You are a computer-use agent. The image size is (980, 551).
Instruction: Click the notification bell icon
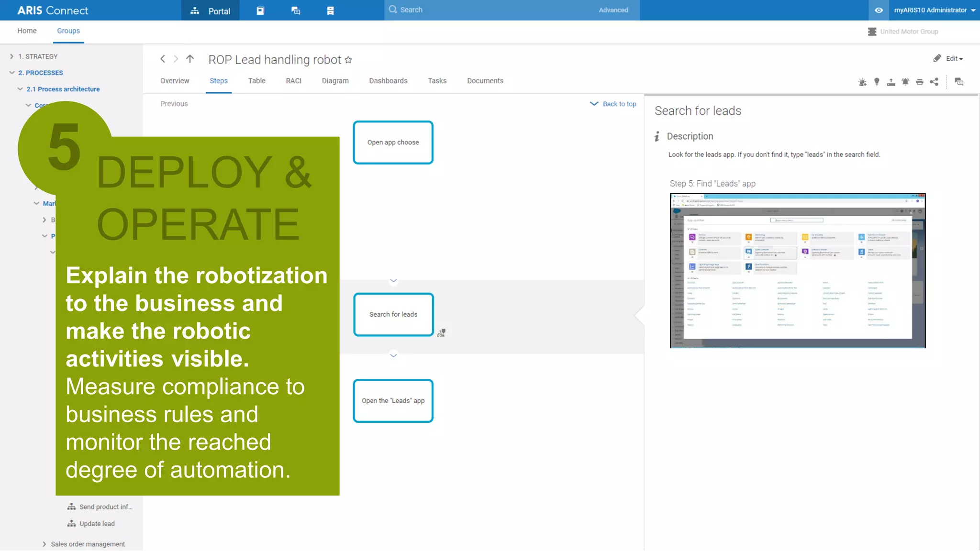point(905,82)
